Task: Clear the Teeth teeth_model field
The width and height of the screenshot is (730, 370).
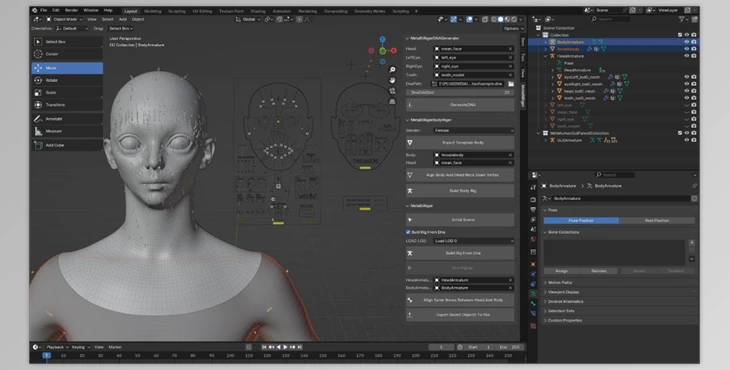Action: coord(510,75)
